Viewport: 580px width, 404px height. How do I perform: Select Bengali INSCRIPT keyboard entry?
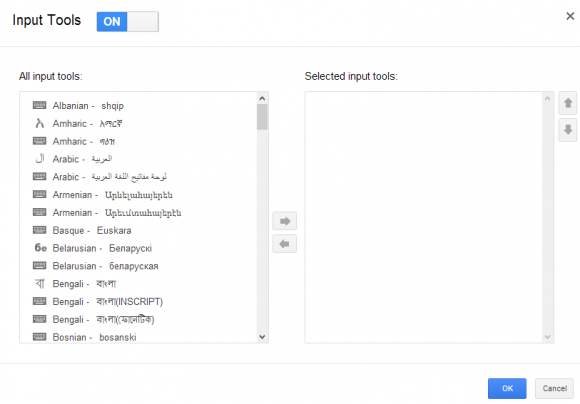[138, 302]
